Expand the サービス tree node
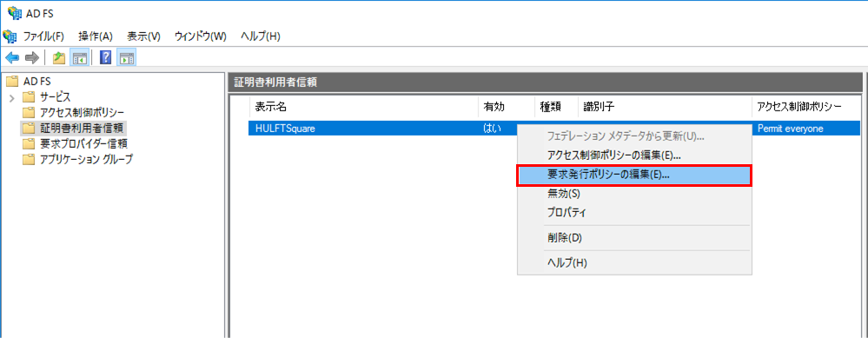Image resolution: width=868 pixels, height=338 pixels. (11, 98)
